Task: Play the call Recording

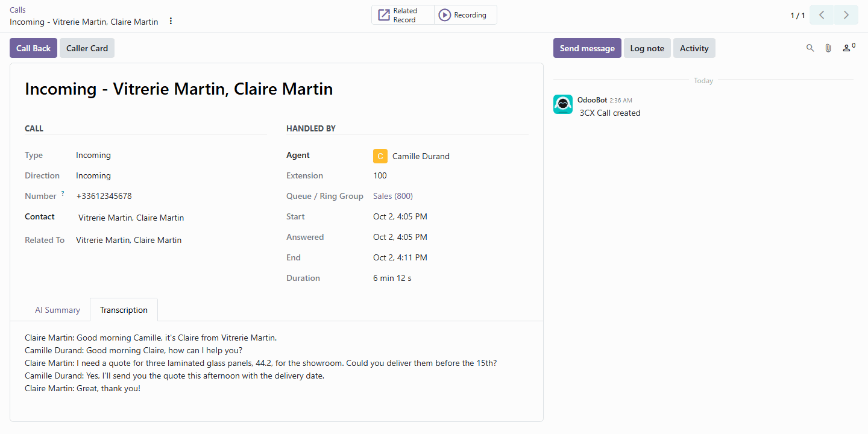Action: (x=465, y=15)
